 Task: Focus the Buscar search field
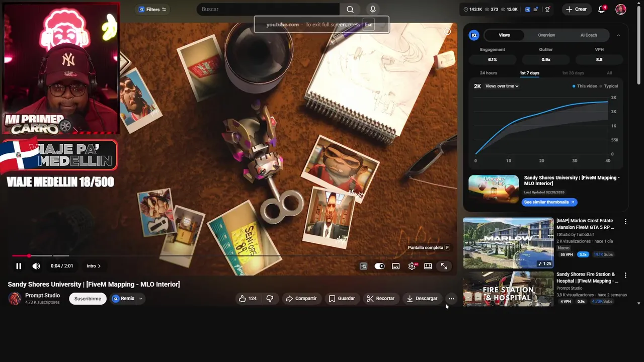click(x=268, y=9)
